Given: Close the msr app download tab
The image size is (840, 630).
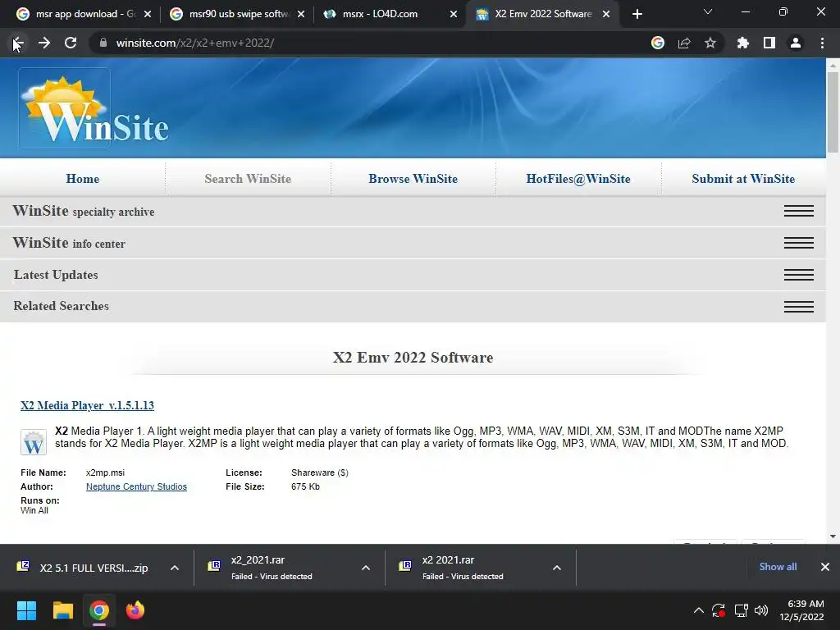Looking at the screenshot, I should pos(148,14).
